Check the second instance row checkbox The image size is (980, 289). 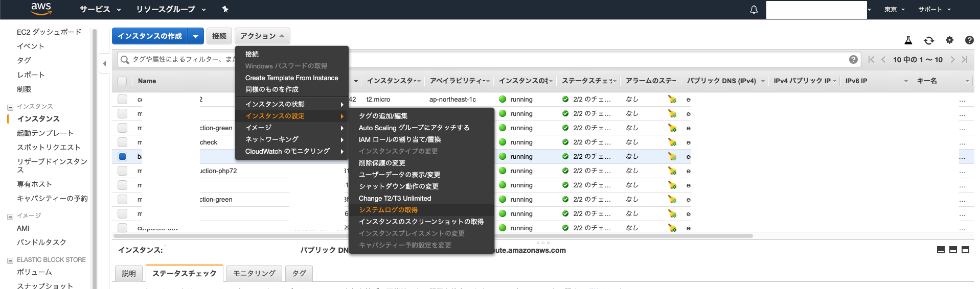pos(122,113)
